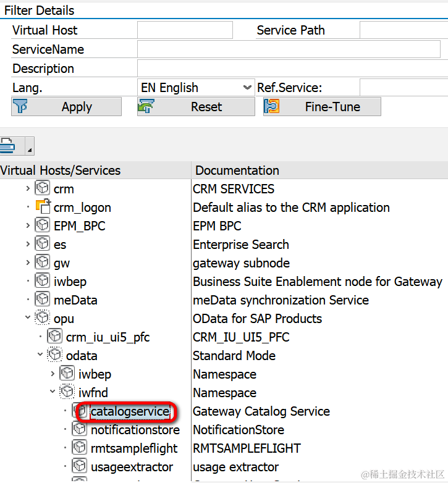The image size is (448, 483).
Task: Click the gw service icon
Action: [42, 262]
